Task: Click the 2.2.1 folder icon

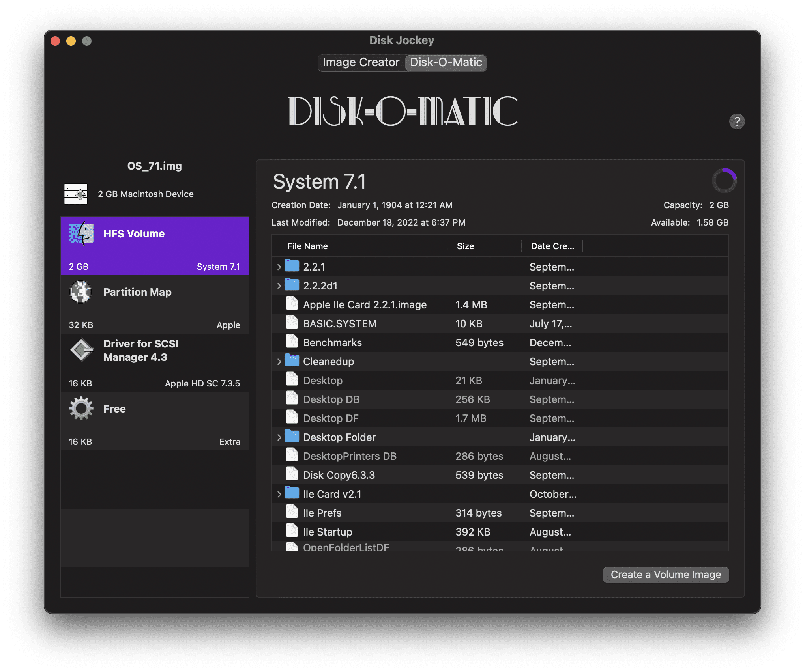Action: click(x=292, y=266)
